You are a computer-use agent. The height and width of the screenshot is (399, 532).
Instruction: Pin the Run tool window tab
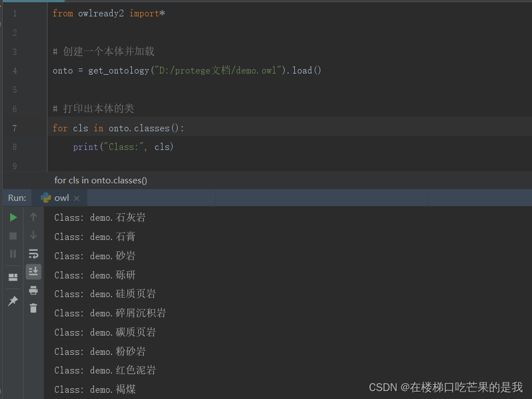12,301
